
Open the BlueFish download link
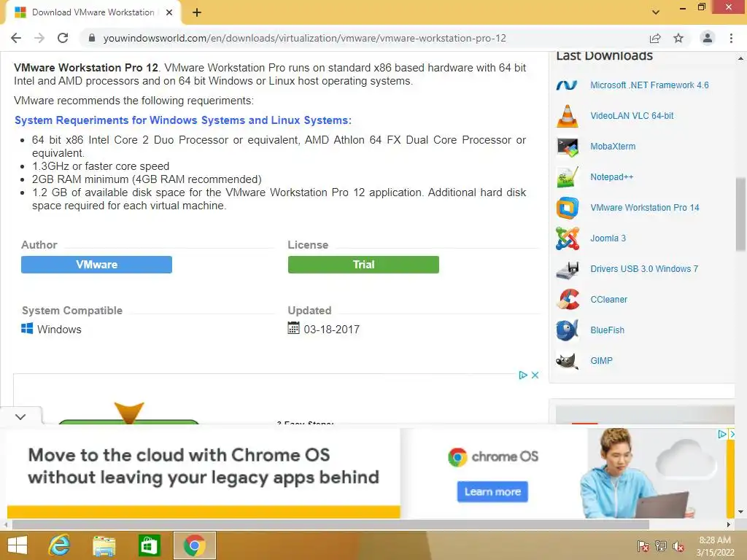607,330
